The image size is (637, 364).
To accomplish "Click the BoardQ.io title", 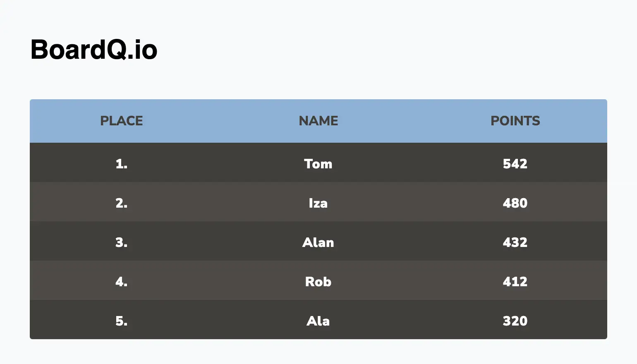I will point(94,50).
